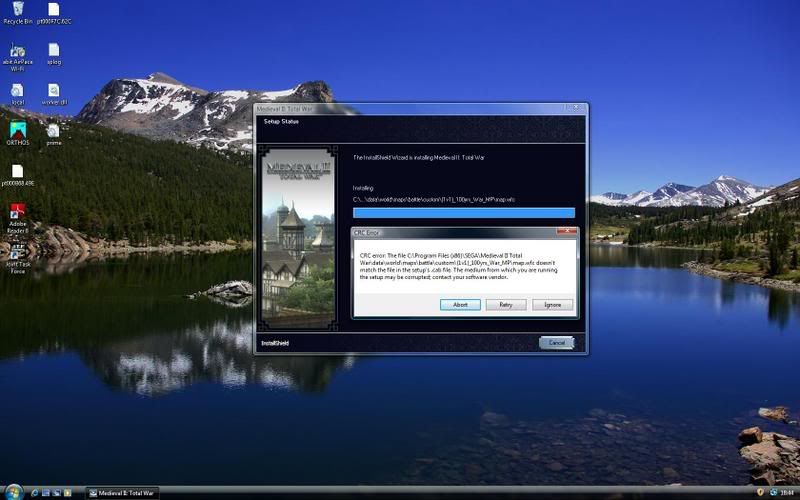Click the system tray clock
The image size is (800, 500).
pos(787,493)
